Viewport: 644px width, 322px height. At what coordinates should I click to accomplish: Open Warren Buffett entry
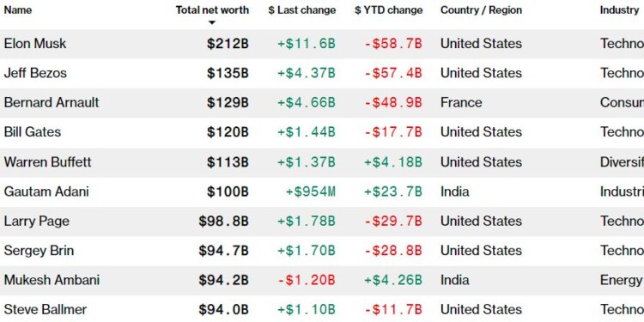[x=47, y=161]
